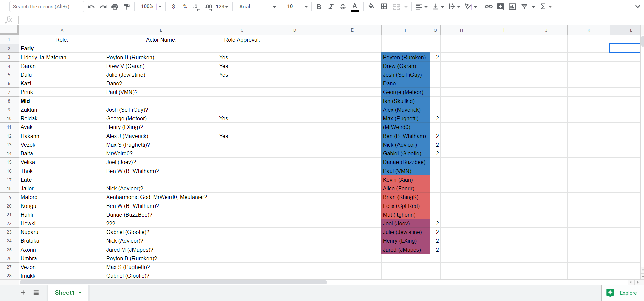The width and height of the screenshot is (644, 301).
Task: Open zoom level 100% dropdown
Action: point(151,7)
